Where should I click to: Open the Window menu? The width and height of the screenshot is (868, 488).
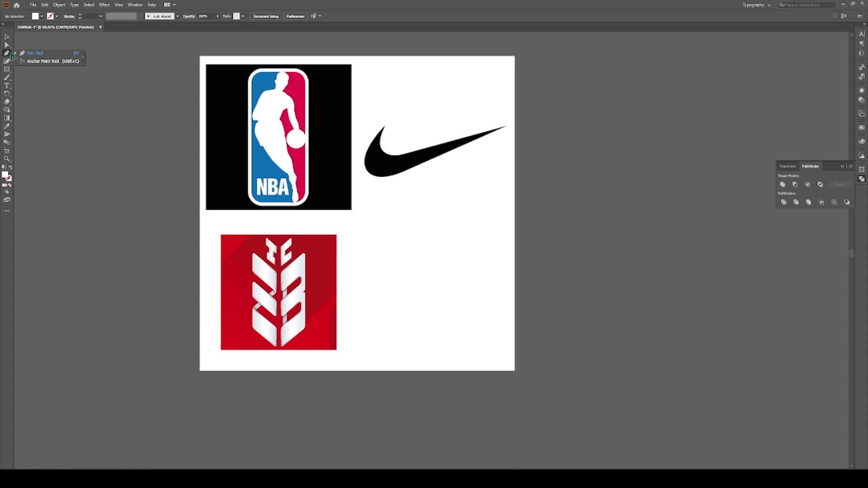135,5
